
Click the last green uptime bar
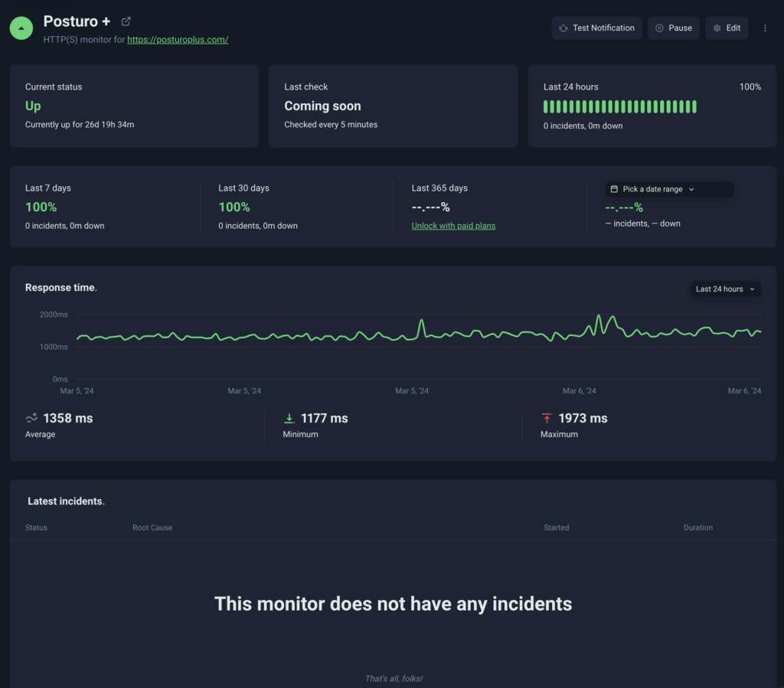click(x=694, y=106)
